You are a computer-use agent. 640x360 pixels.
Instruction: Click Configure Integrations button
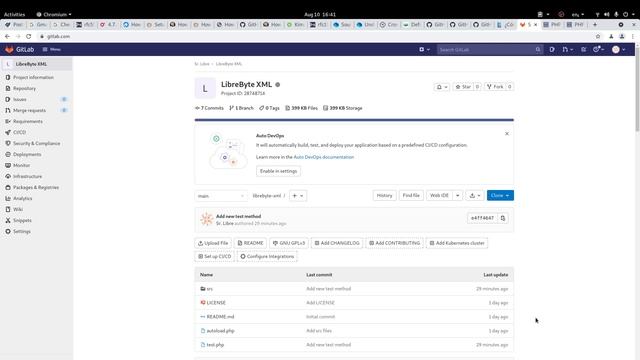(x=267, y=257)
